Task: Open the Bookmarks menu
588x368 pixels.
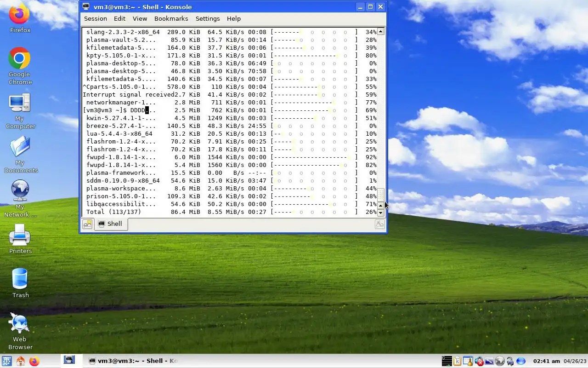Action: [171, 18]
